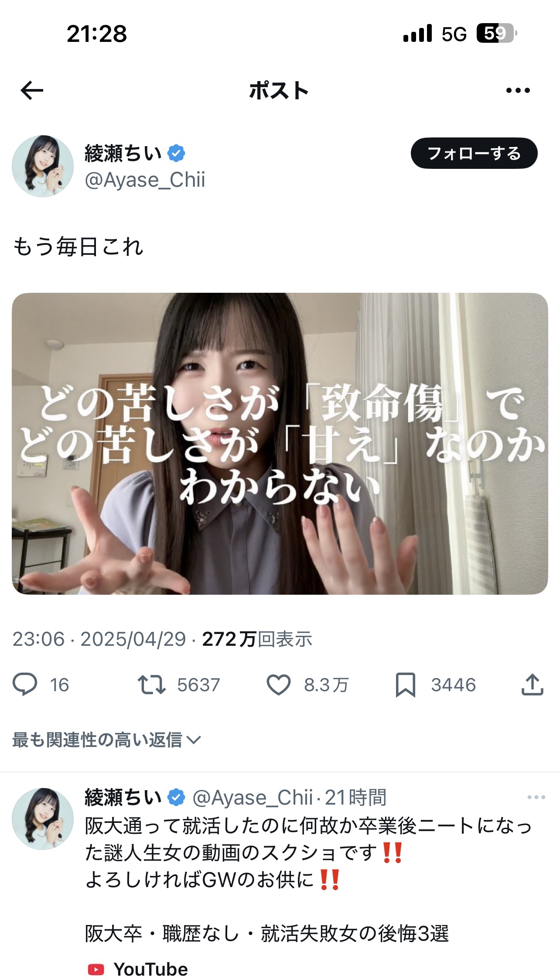Screen dimensions: 560x980
Task: Tap the back arrow icon
Action: tap(32, 90)
